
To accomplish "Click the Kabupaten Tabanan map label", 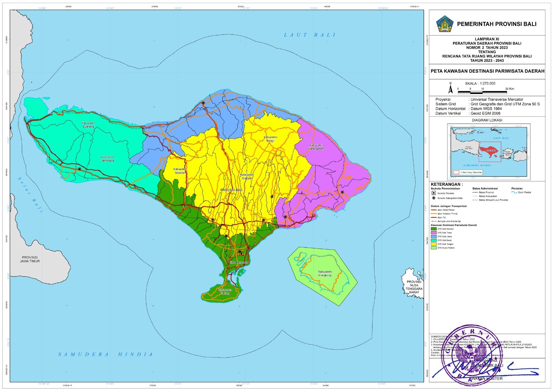I will [x=180, y=171].
